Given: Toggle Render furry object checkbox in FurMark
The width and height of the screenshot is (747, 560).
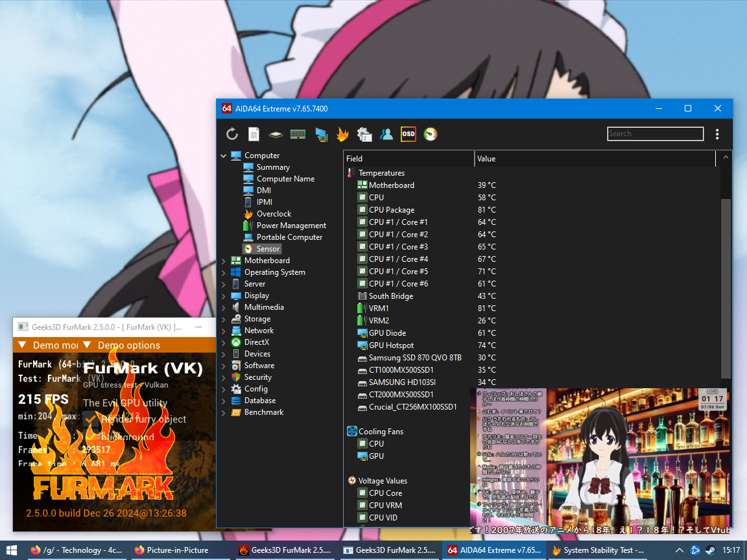Looking at the screenshot, I should [90, 419].
